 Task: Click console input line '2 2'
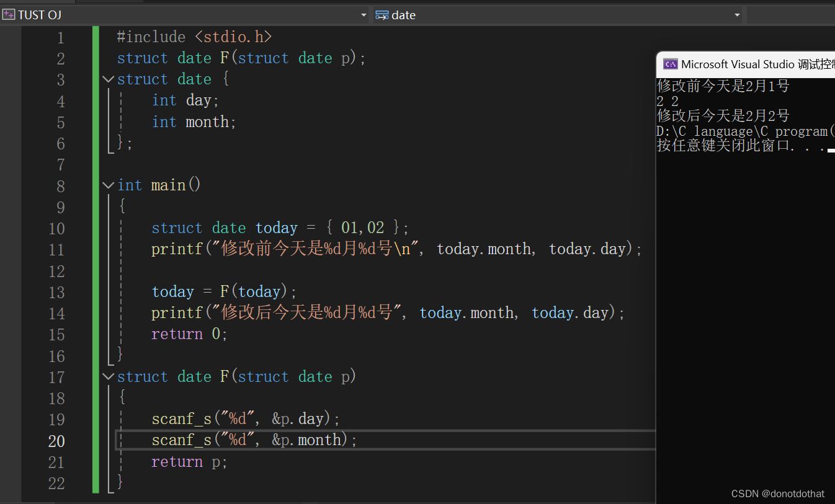(668, 101)
